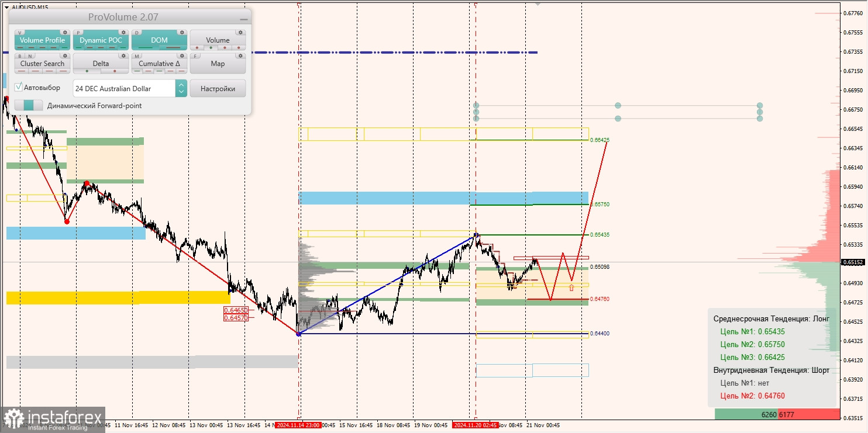This screenshot has height=433, width=868.
Task: Click the red 0.6465b price tag
Action: tap(236, 310)
